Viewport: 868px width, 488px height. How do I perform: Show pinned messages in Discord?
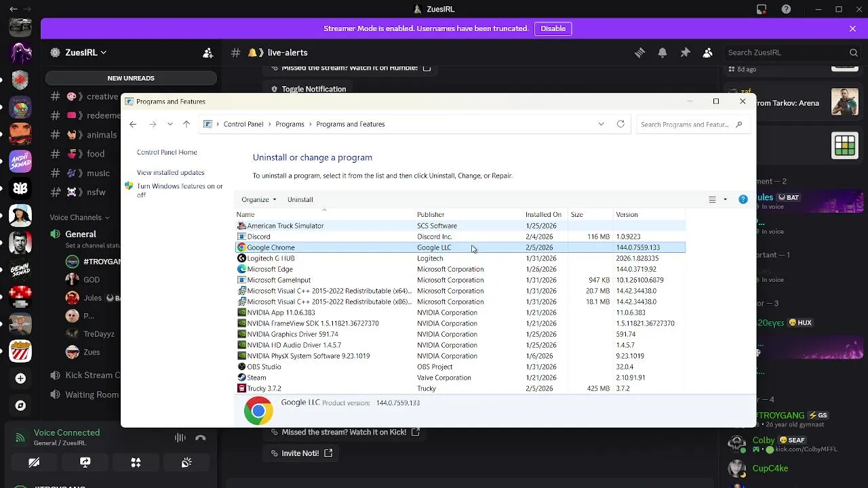click(685, 53)
